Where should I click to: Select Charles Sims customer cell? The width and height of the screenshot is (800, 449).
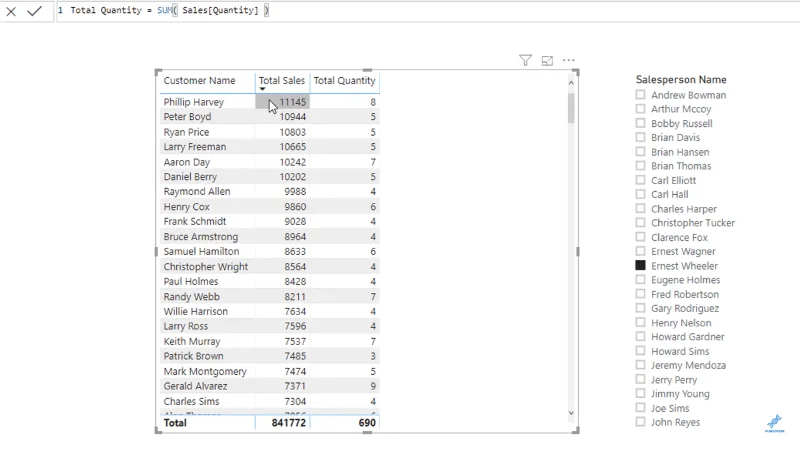coord(191,402)
